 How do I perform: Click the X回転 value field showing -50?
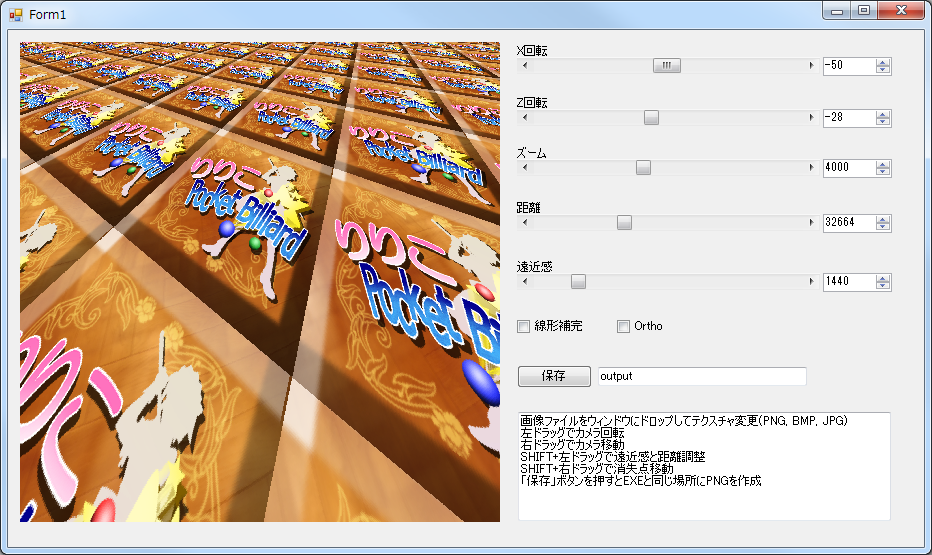tap(849, 66)
